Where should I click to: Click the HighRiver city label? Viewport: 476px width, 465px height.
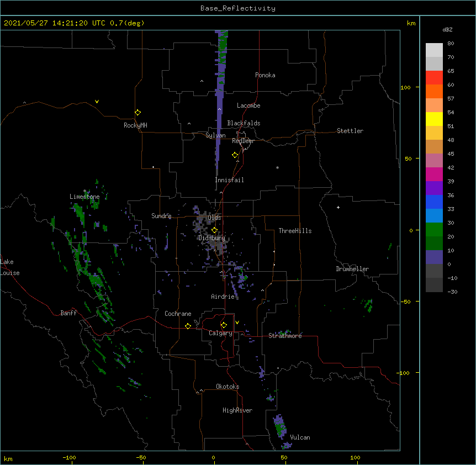pos(237,410)
